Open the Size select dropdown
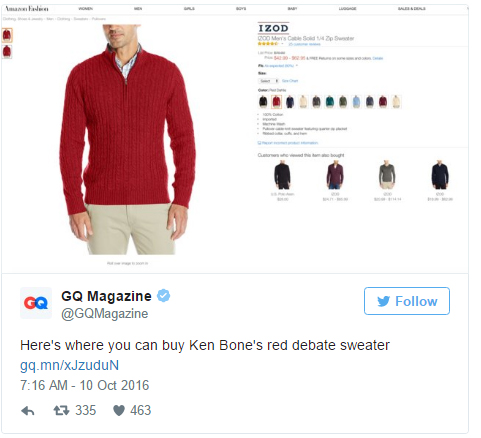481x438 pixels. click(268, 81)
